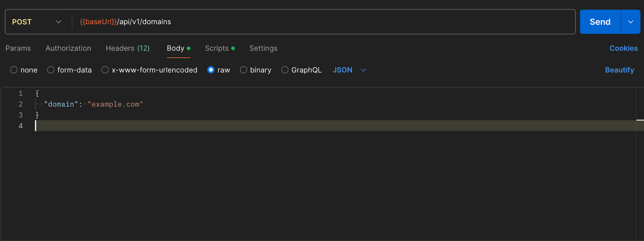Open the POST method dropdown
Screen dimensions: 644x241
coord(37,22)
